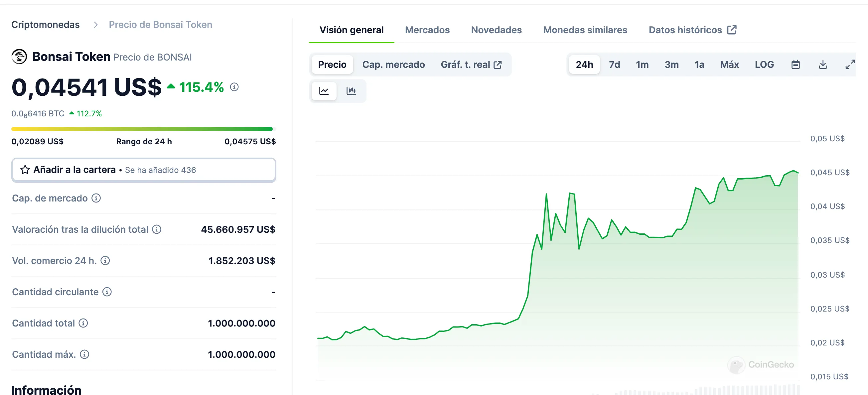The width and height of the screenshot is (868, 395).
Task: Click the 45.660.957 US$ valuation value
Action: tap(238, 229)
